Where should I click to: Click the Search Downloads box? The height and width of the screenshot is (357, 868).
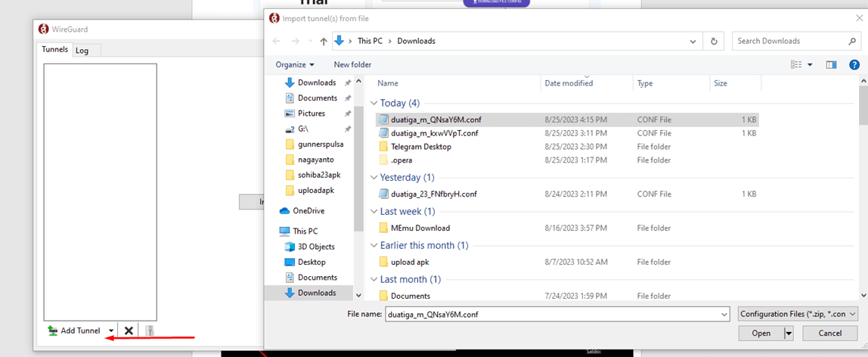point(790,41)
